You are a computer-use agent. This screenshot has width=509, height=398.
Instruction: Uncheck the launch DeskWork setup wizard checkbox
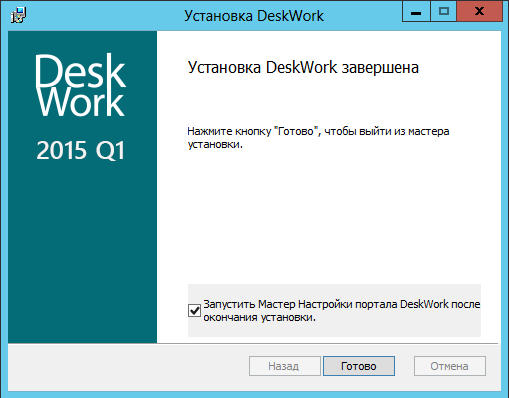[194, 311]
